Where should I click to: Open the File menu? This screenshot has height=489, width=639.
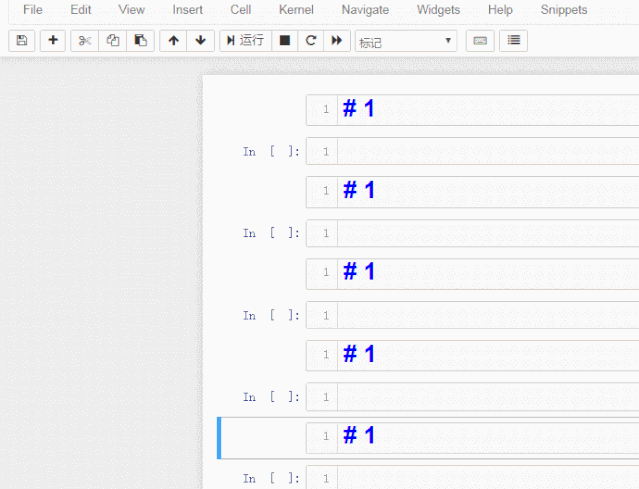(33, 10)
